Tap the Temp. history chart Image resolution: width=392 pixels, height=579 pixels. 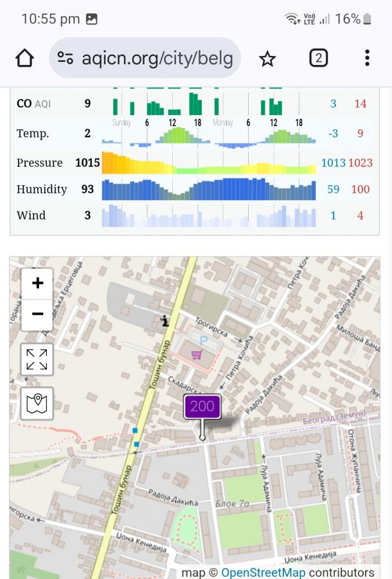[209, 135]
